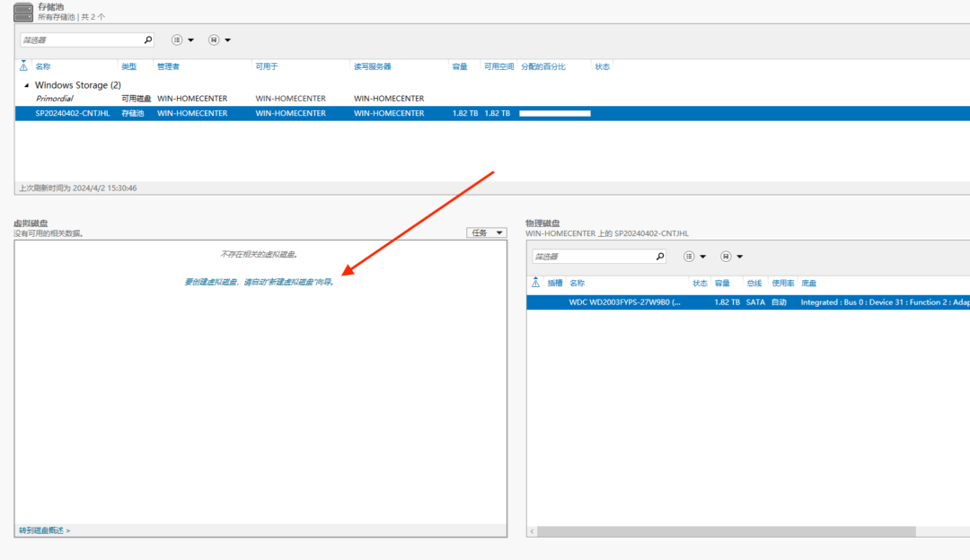The width and height of the screenshot is (970, 560).
Task: Open the 转到磁盘概述 link
Action: [45, 530]
